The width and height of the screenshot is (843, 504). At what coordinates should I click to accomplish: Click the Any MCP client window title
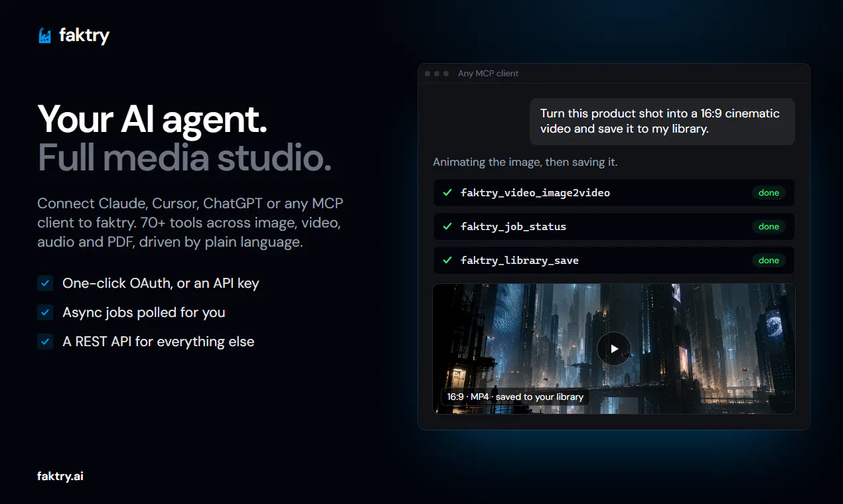pyautogui.click(x=488, y=74)
